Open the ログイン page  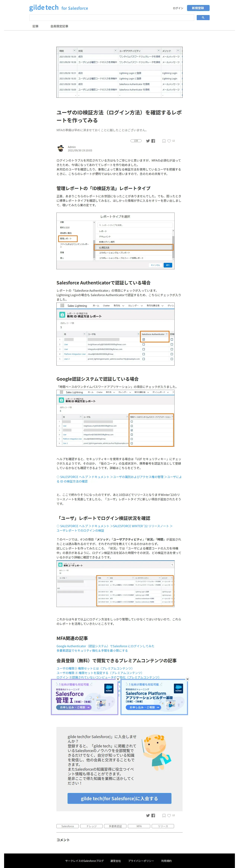[178, 8]
